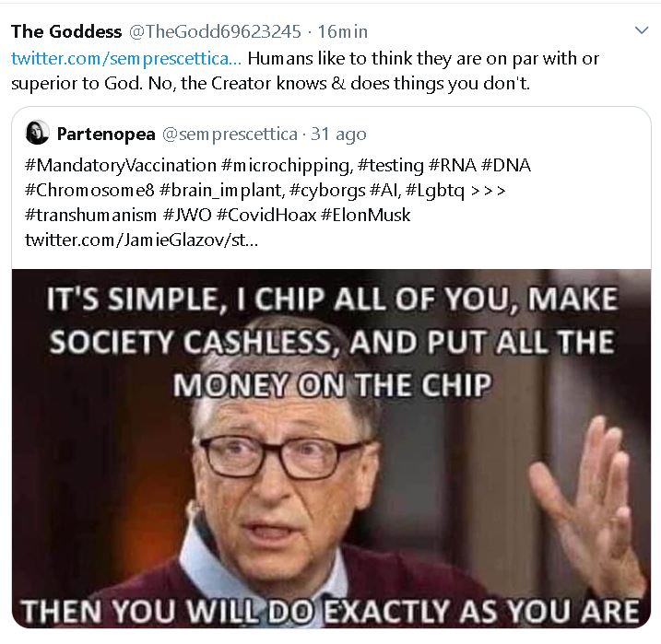
Task: Click the #DNA hashtag
Action: coord(505,165)
